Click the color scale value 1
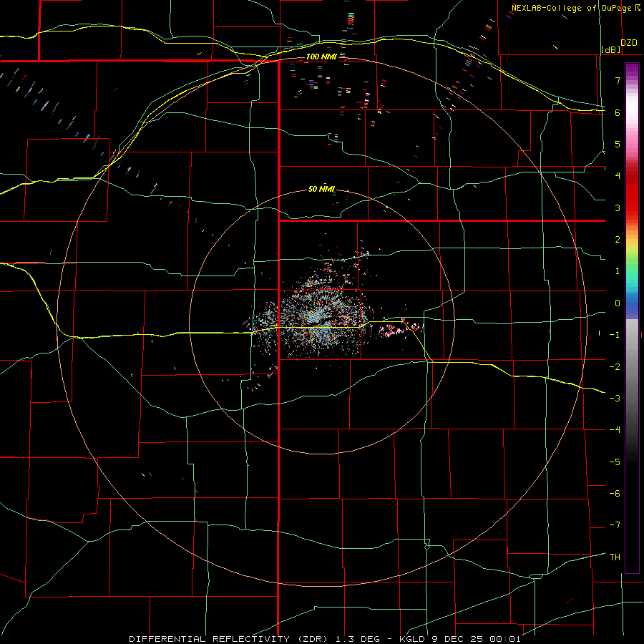Image resolution: width=644 pixels, height=644 pixels. 618,271
